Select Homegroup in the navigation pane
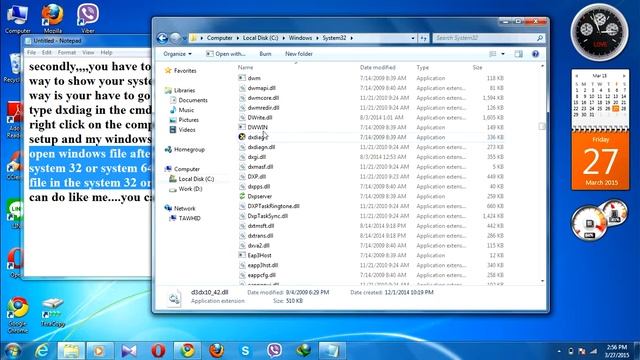 [x=184, y=149]
